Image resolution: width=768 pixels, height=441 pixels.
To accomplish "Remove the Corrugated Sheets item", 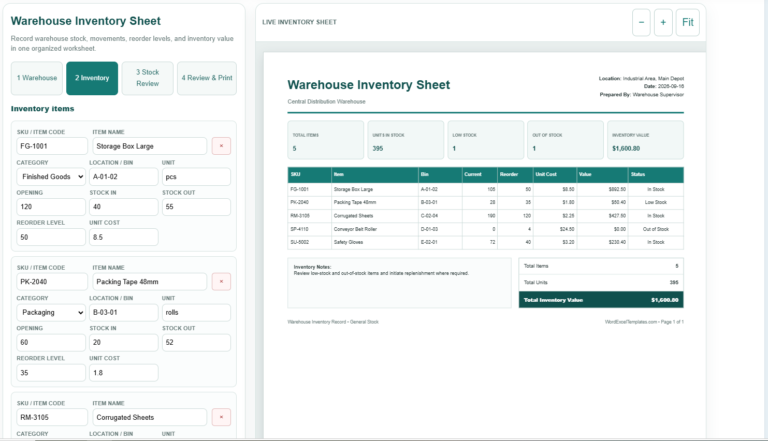I will coord(221,417).
